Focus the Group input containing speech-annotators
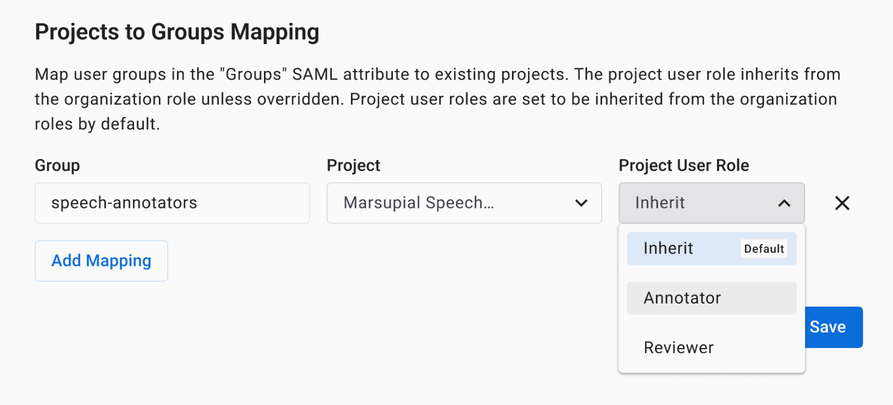893x405 pixels. pyautogui.click(x=172, y=203)
